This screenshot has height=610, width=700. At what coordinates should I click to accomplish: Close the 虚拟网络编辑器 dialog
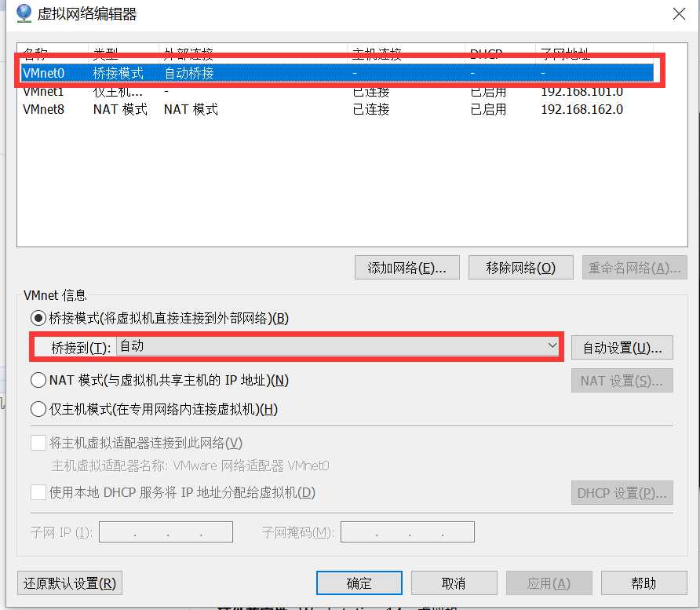click(679, 14)
